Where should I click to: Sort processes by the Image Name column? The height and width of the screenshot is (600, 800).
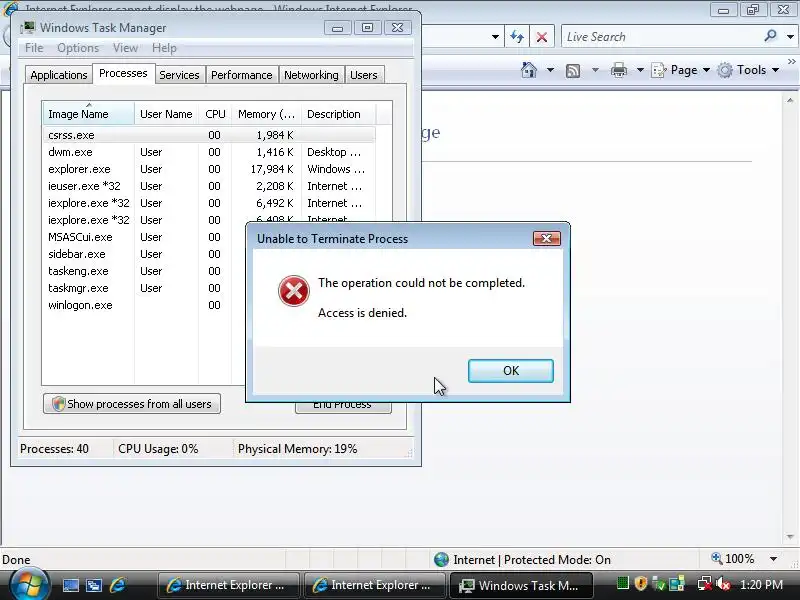coord(88,114)
